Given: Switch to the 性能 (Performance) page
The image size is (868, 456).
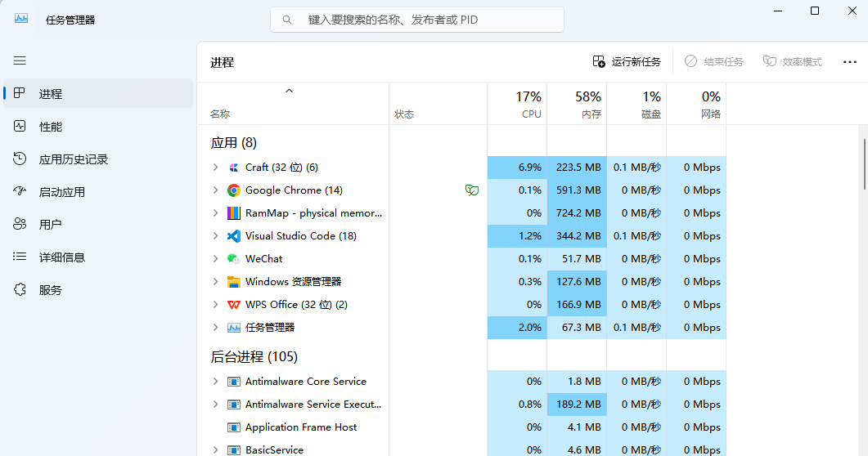Looking at the screenshot, I should [x=98, y=127].
